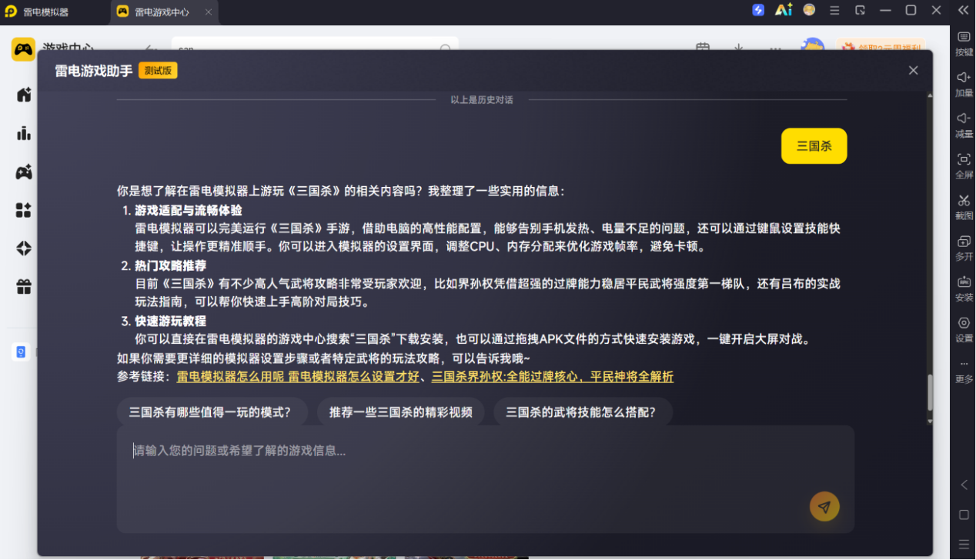Click the 游戏中心 logo icon

pos(23,49)
